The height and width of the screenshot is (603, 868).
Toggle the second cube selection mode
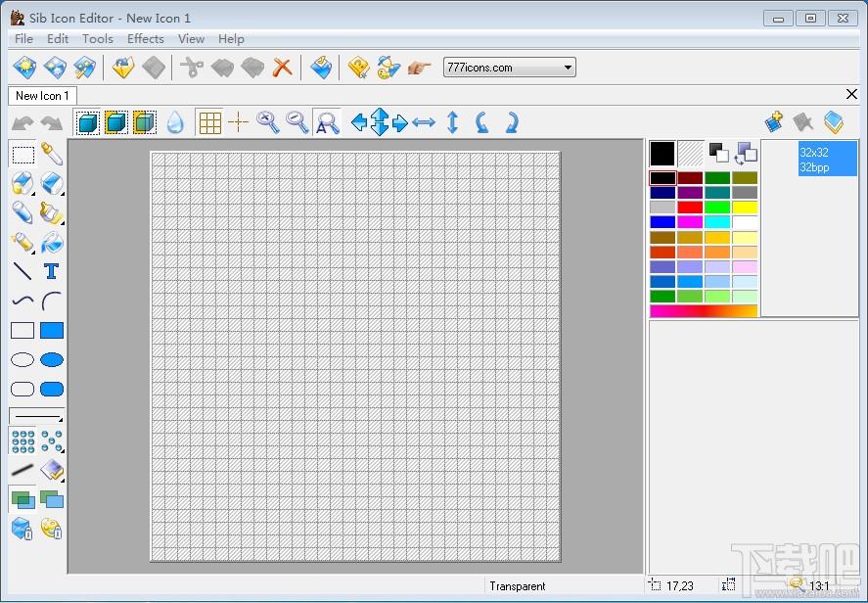(x=115, y=122)
